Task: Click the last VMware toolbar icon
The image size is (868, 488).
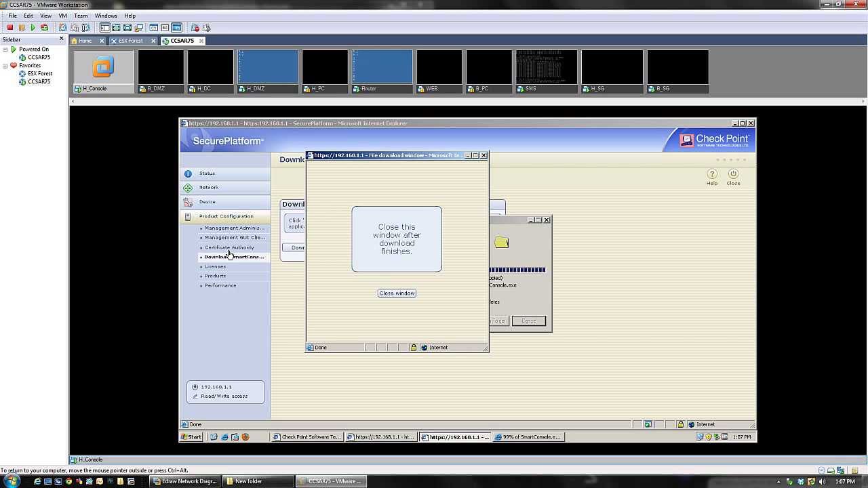Action: click(x=207, y=28)
